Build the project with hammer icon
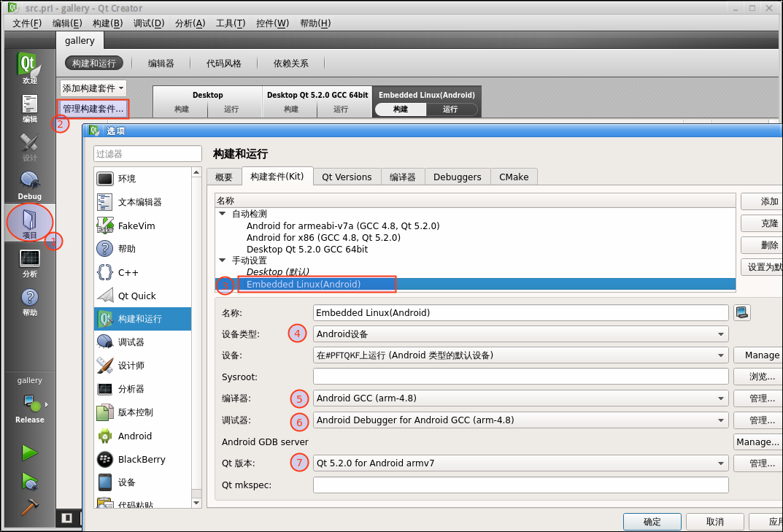Viewport: 783px width, 532px height. 29,506
